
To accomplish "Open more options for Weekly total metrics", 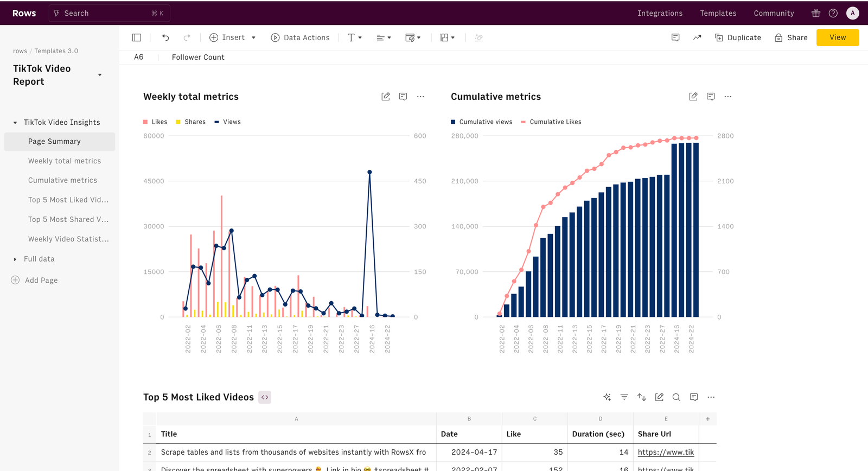I will [420, 97].
